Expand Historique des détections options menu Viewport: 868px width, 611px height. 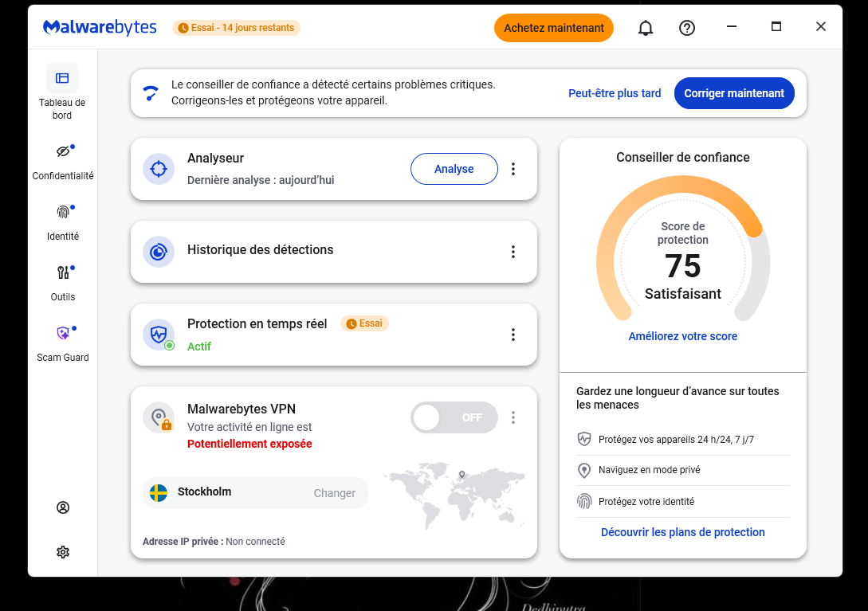(x=513, y=252)
